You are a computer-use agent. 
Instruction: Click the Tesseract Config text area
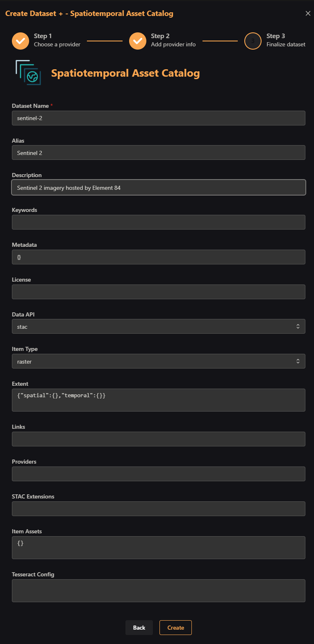[159, 591]
